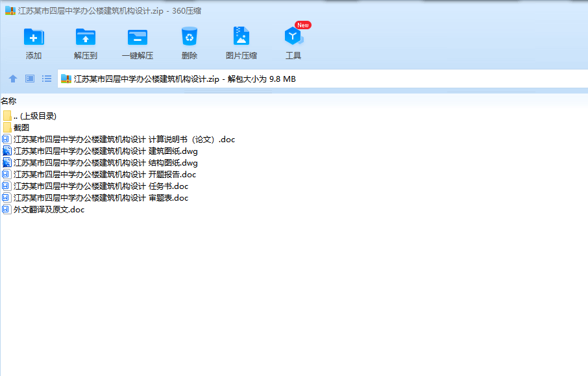588x376 pixels.
Task: Click the doc icon of 开题报告 file
Action: [x=6, y=174]
